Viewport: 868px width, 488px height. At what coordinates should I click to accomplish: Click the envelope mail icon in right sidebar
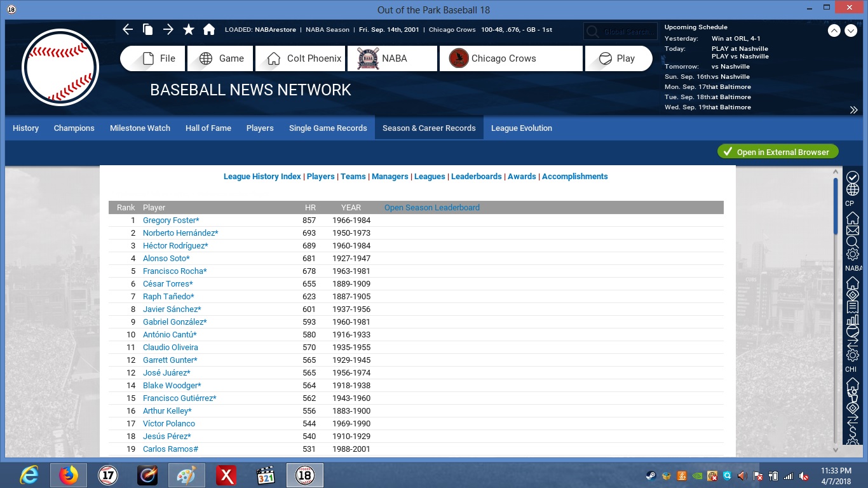pyautogui.click(x=852, y=230)
